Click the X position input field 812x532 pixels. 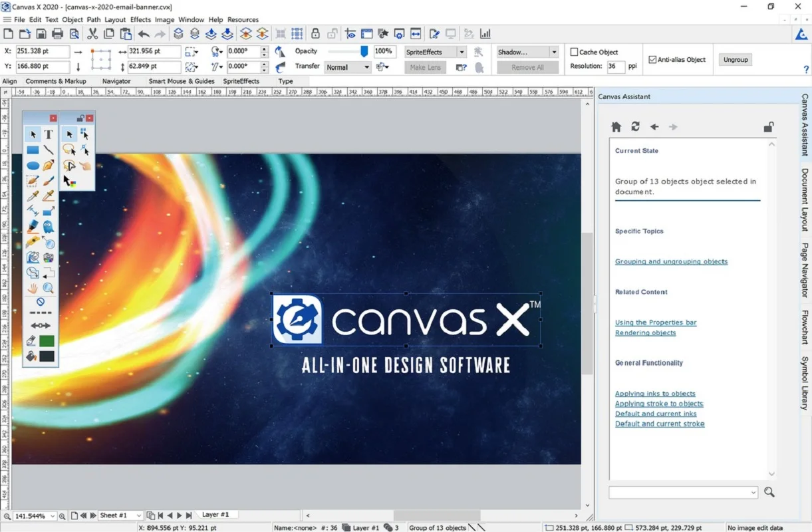[x=43, y=51]
